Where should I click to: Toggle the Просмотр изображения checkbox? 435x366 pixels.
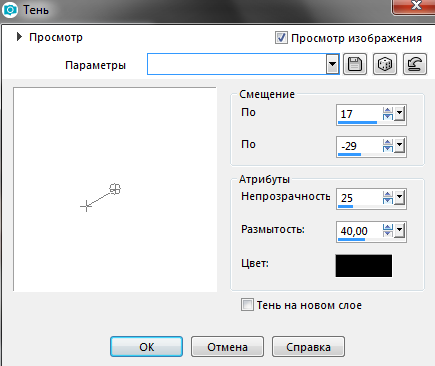coord(281,38)
